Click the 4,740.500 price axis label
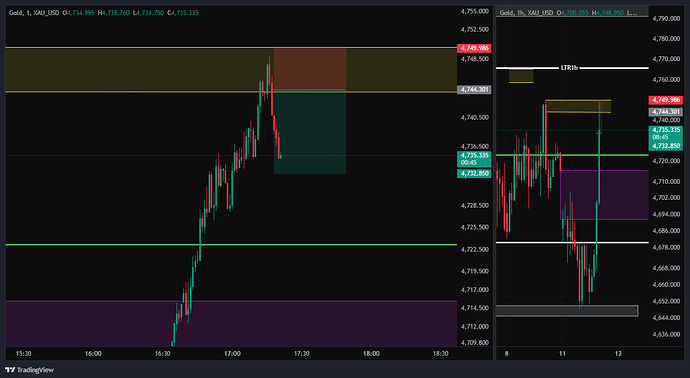Screen dimensions: 690x378 point(475,117)
